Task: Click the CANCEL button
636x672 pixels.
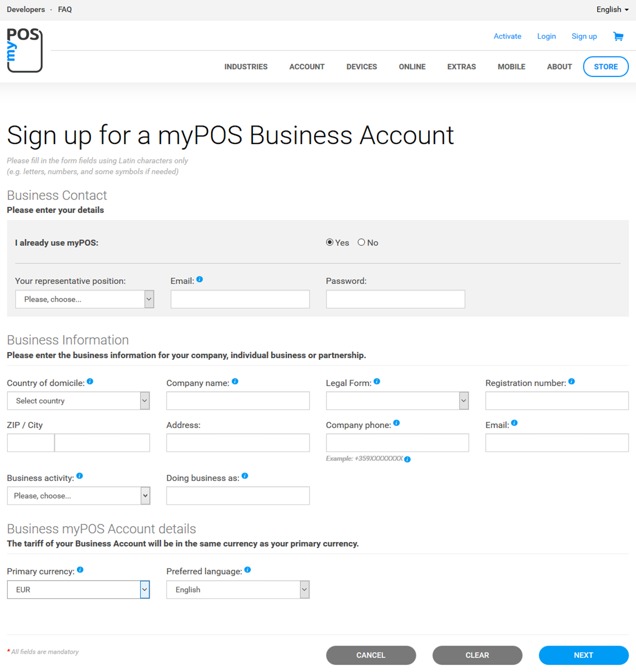Action: point(371,655)
